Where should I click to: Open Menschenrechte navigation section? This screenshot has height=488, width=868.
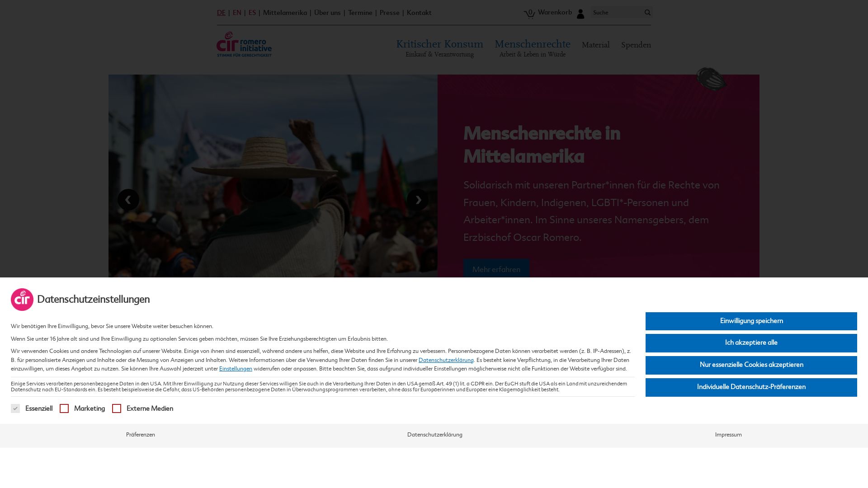(x=533, y=48)
